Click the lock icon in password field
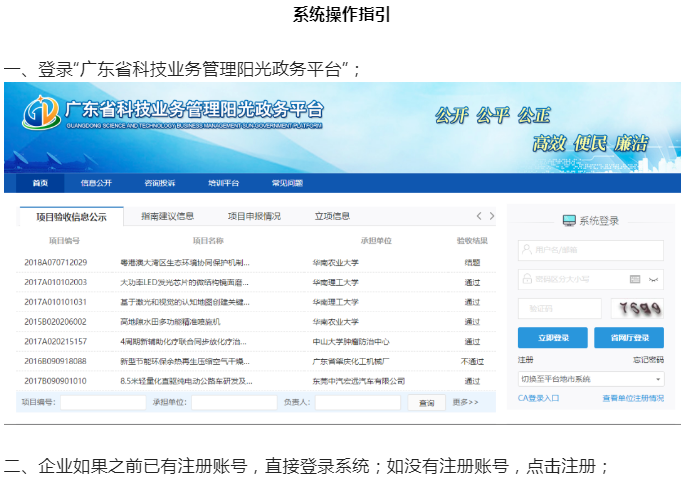Image resolution: width=687 pixels, height=477 pixels. point(526,279)
